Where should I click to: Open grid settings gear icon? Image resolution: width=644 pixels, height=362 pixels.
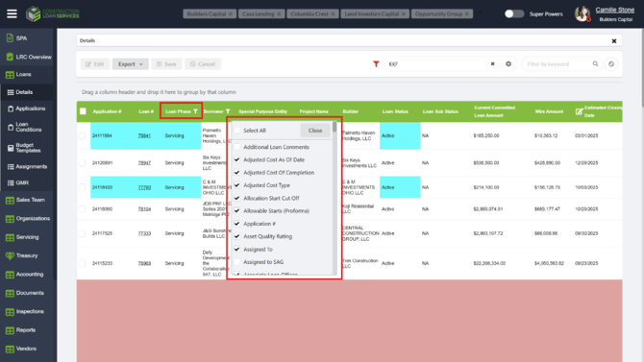[508, 64]
